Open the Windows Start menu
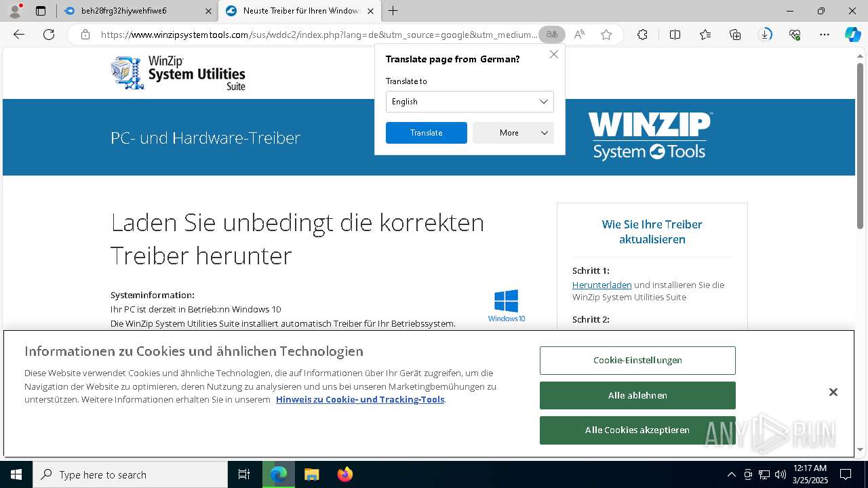This screenshot has height=488, width=868. tap(16, 474)
